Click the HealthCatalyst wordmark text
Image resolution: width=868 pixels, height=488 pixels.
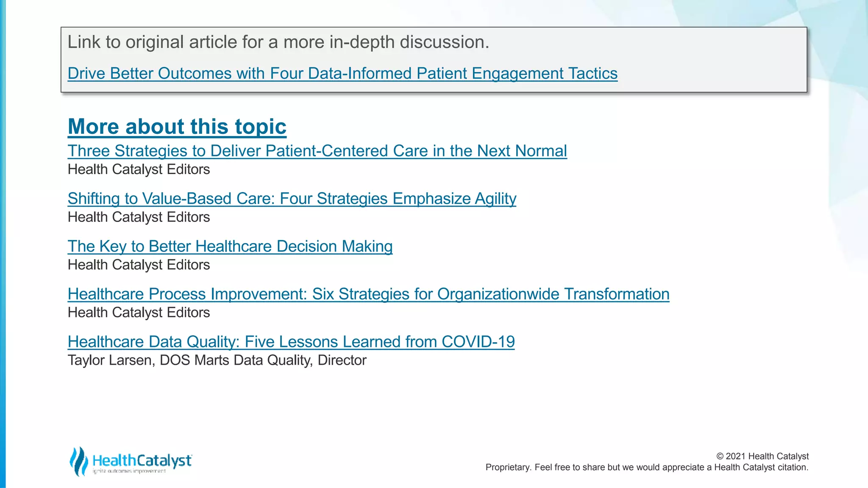[x=142, y=460]
